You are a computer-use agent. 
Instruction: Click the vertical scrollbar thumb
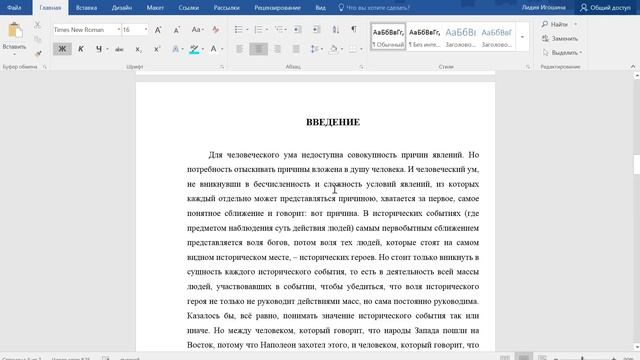(x=636, y=164)
